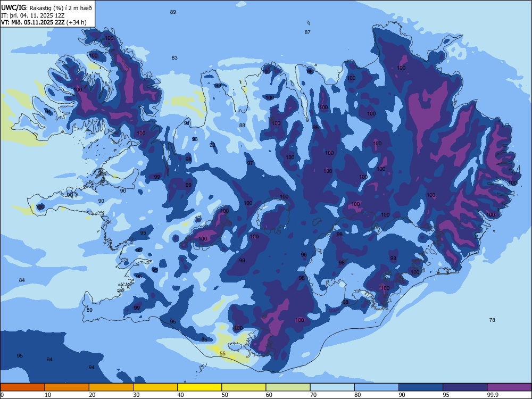Click the '70' legend scale label
The width and height of the screenshot is (532, 399).
313,395
